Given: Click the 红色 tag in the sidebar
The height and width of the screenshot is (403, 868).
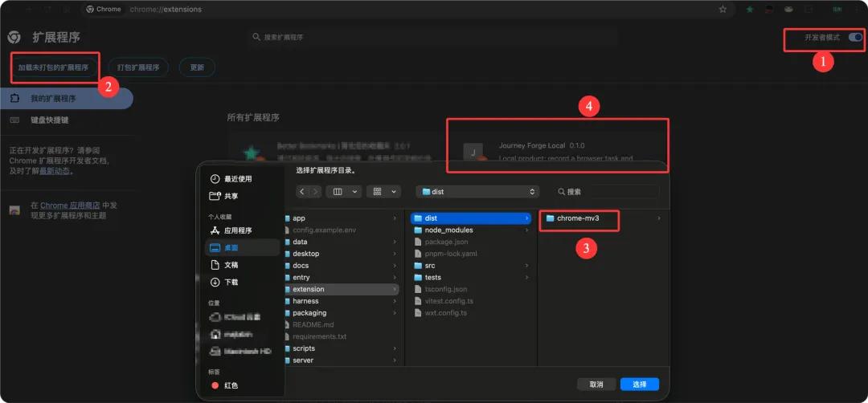Looking at the screenshot, I should (225, 385).
